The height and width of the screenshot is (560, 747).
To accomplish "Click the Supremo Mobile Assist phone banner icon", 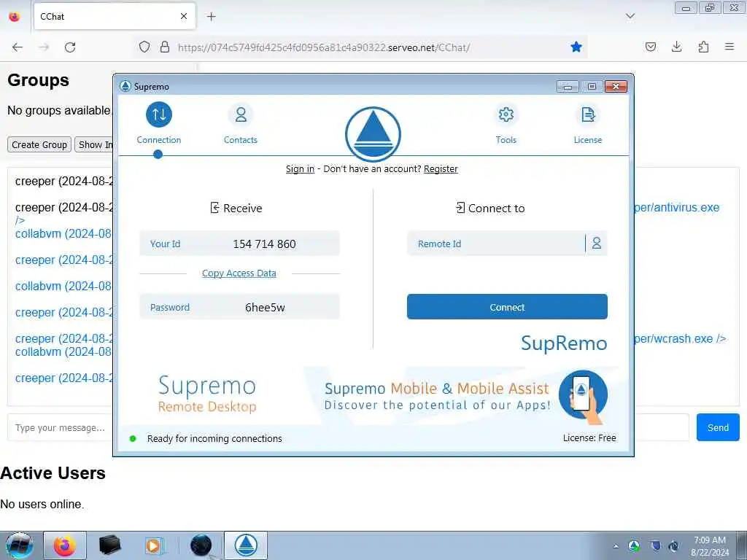I will (583, 396).
